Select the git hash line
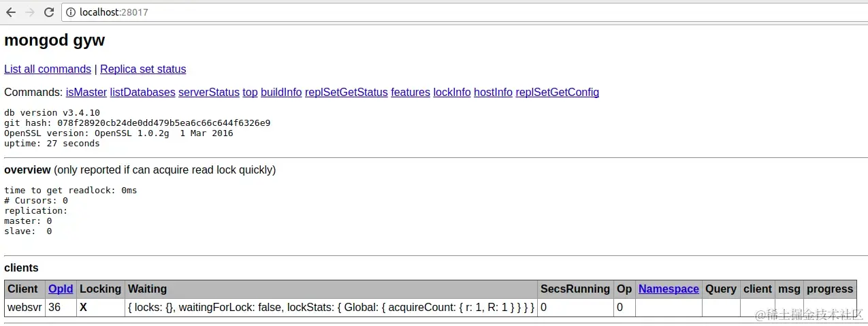Screen dimensions: 868x326 point(138,123)
